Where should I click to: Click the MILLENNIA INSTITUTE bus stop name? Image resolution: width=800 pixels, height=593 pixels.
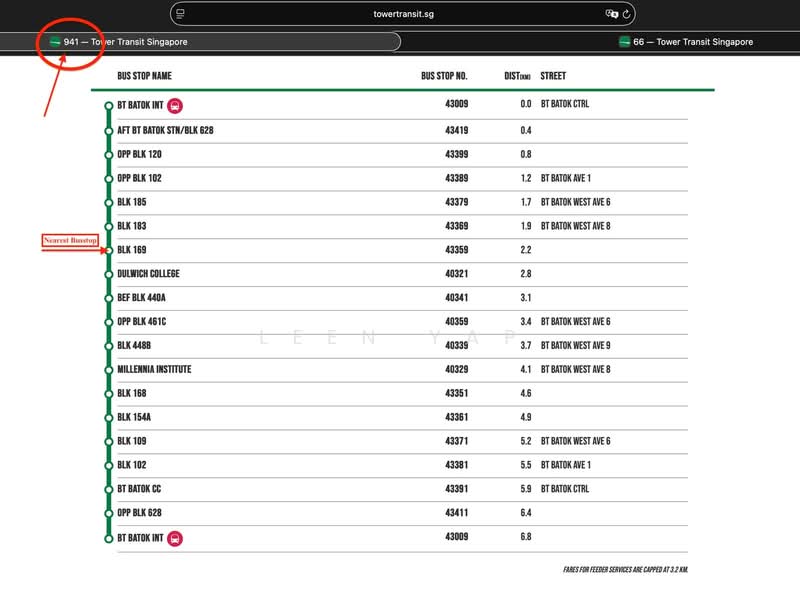[x=154, y=369]
